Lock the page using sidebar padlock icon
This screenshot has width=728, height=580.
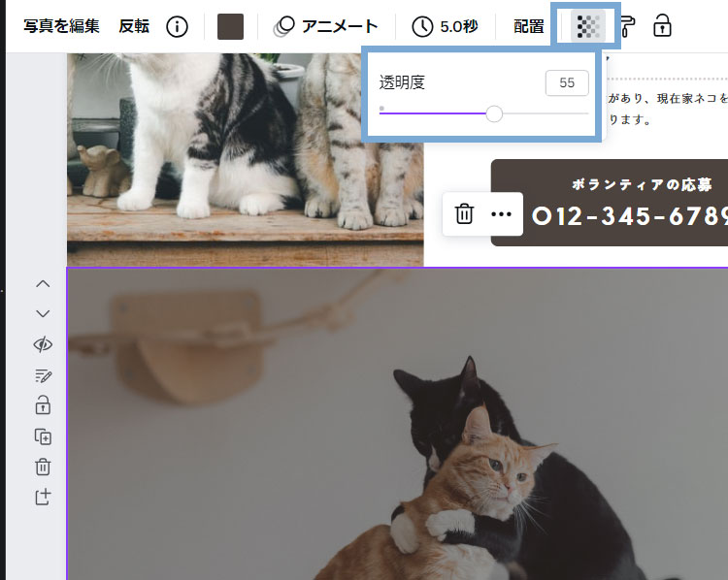[x=43, y=405]
